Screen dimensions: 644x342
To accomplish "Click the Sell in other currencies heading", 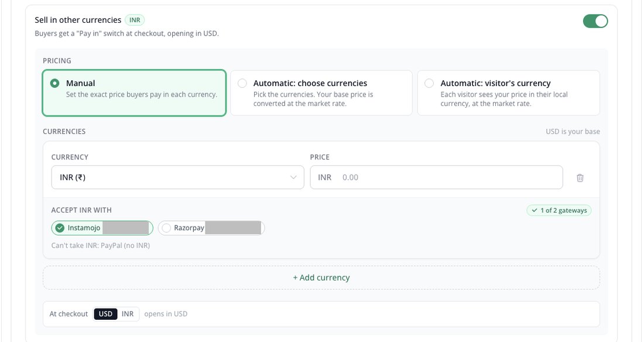I will click(x=78, y=20).
